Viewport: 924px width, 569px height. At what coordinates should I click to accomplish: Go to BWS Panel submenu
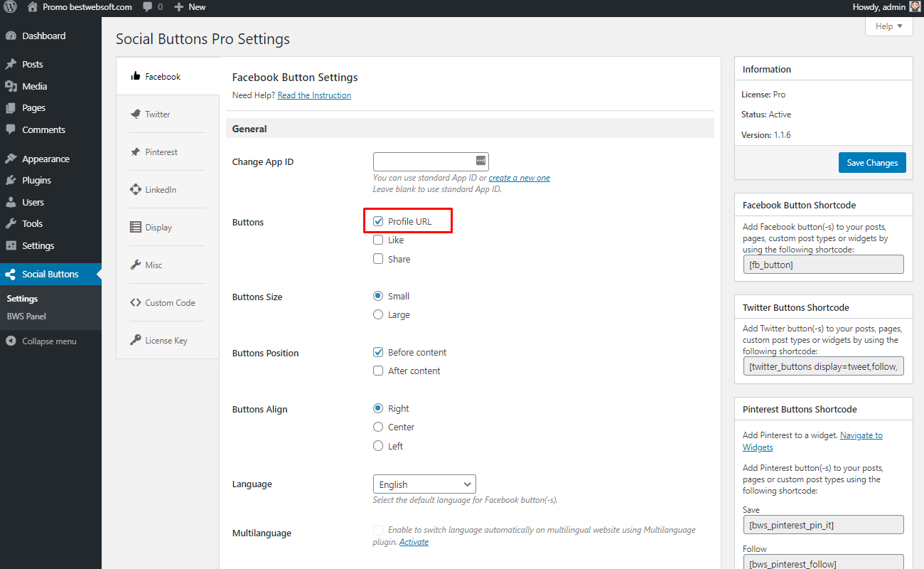tap(26, 317)
